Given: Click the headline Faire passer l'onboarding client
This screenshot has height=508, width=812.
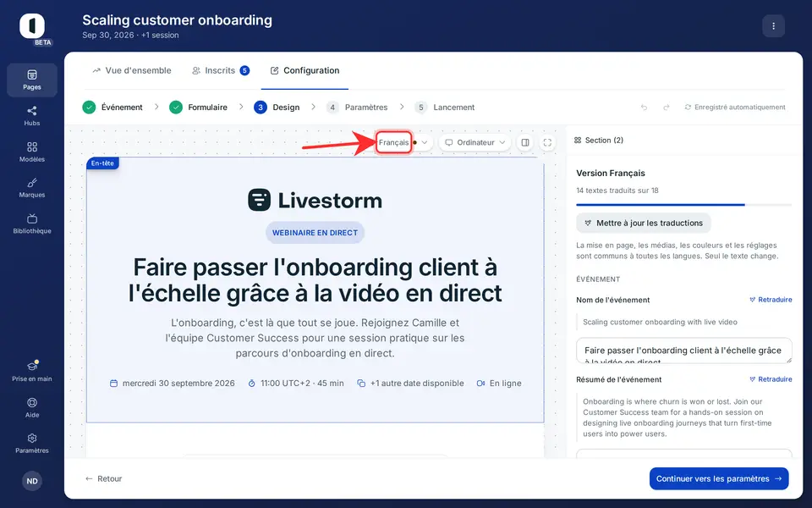Looking at the screenshot, I should tap(315, 280).
